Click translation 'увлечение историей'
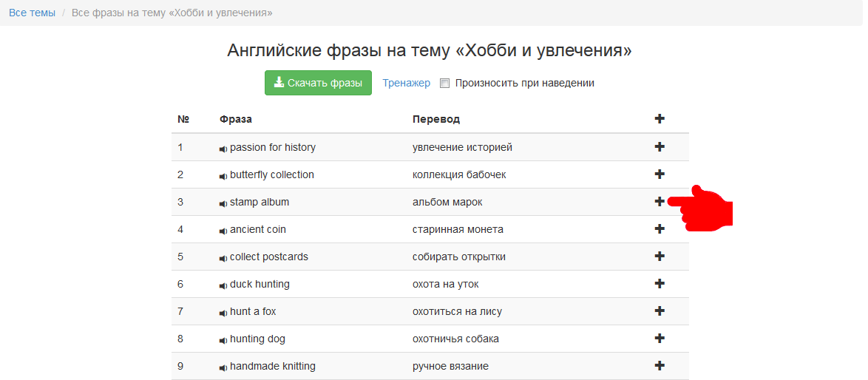Screen dimensions: 868x380 (462, 147)
